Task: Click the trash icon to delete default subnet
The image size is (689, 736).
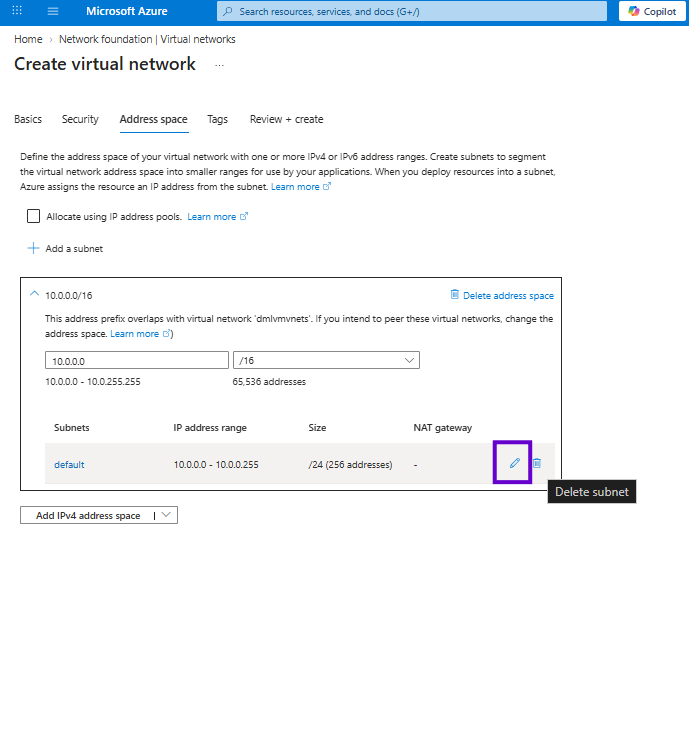Action: pos(537,463)
